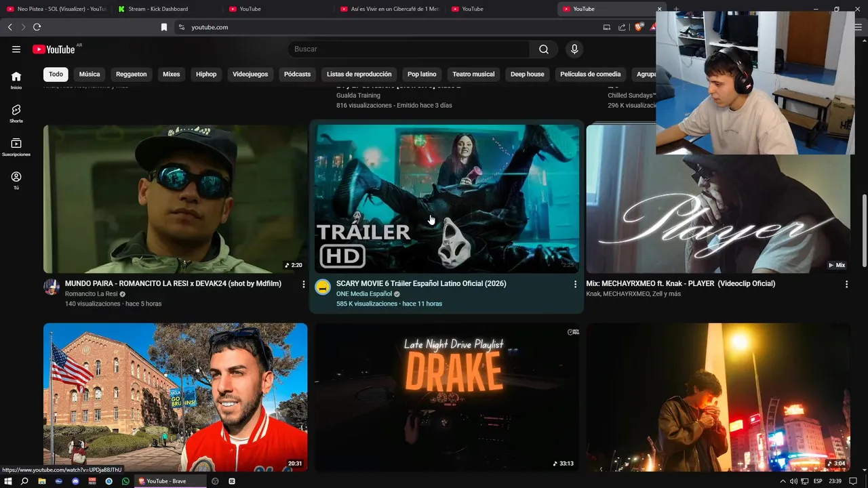Open Windows Start menu
This screenshot has height=488, width=868.
coord(7,481)
